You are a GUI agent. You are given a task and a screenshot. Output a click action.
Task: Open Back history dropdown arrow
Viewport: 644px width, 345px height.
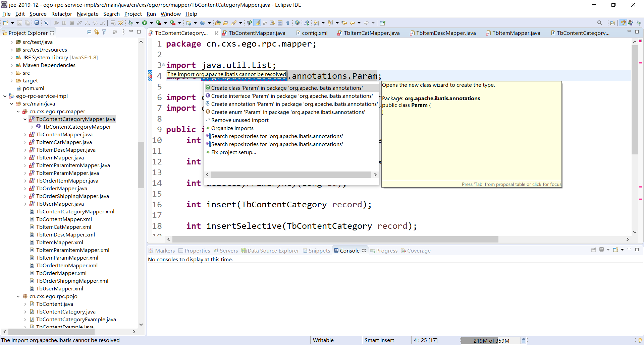[x=359, y=23]
